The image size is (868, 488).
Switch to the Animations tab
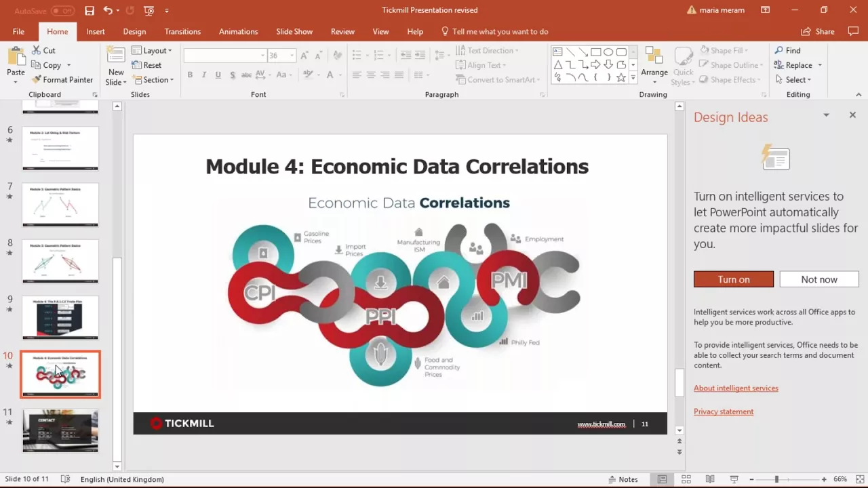[238, 31]
